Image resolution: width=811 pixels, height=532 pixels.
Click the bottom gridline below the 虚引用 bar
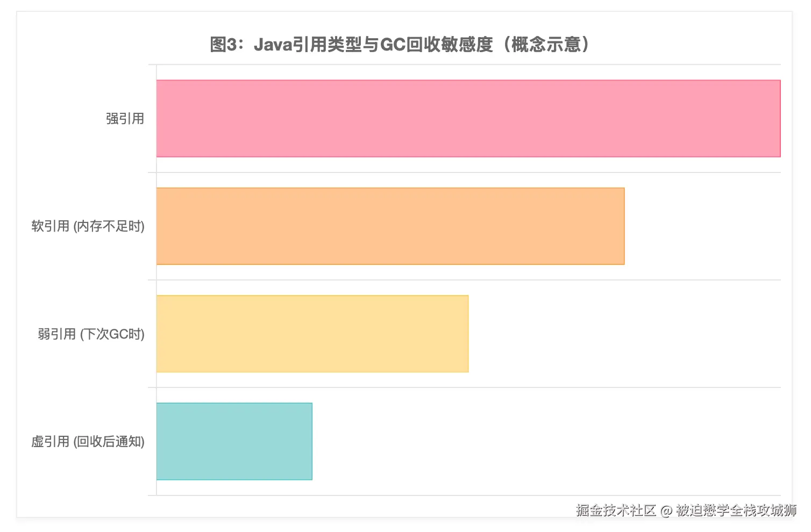coord(468,495)
